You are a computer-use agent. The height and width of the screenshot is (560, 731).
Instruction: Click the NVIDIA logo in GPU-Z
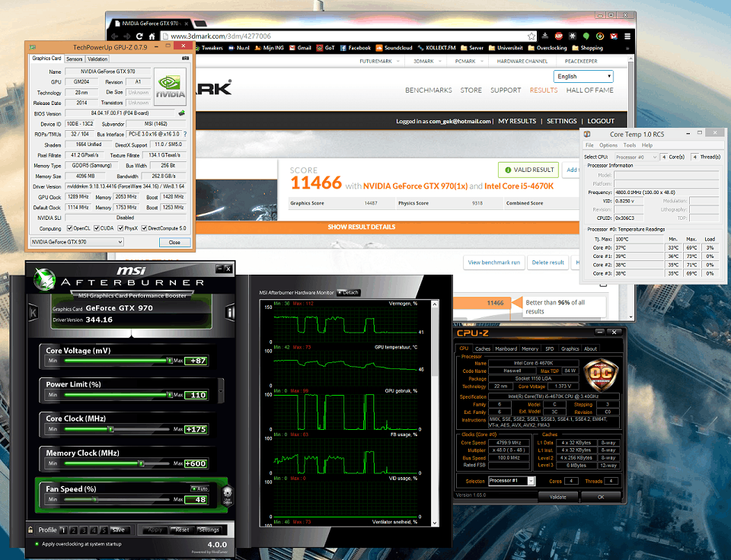pyautogui.click(x=170, y=86)
